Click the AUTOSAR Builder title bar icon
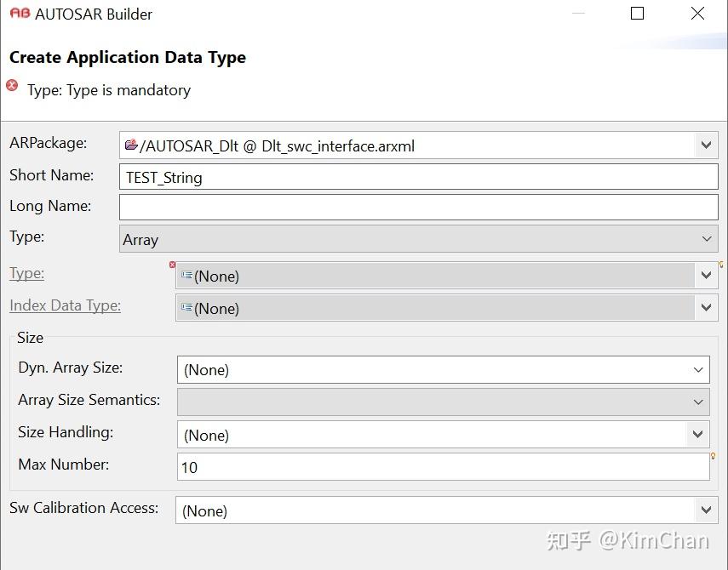 point(20,14)
